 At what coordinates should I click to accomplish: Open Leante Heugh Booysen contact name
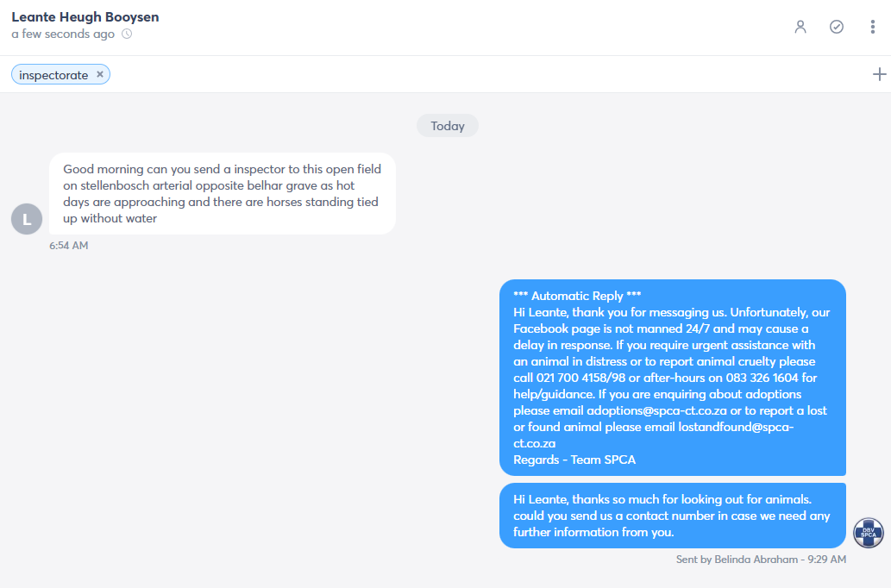tap(85, 17)
